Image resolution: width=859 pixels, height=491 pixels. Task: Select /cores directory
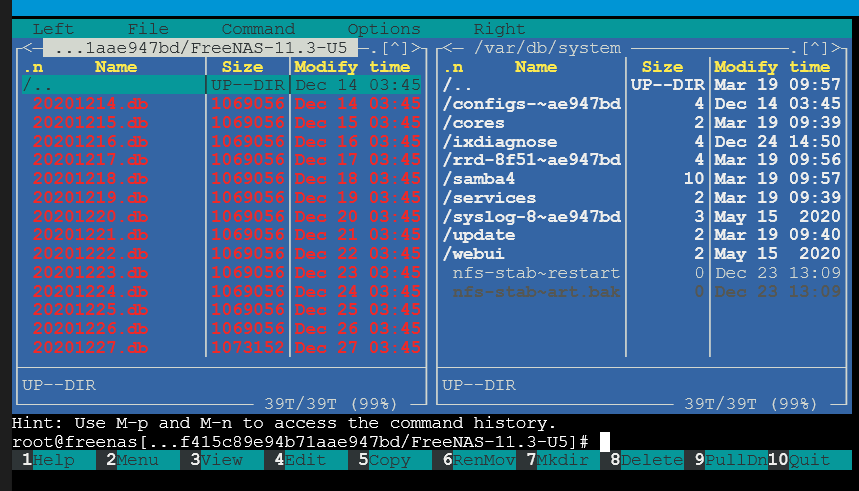(642, 122)
